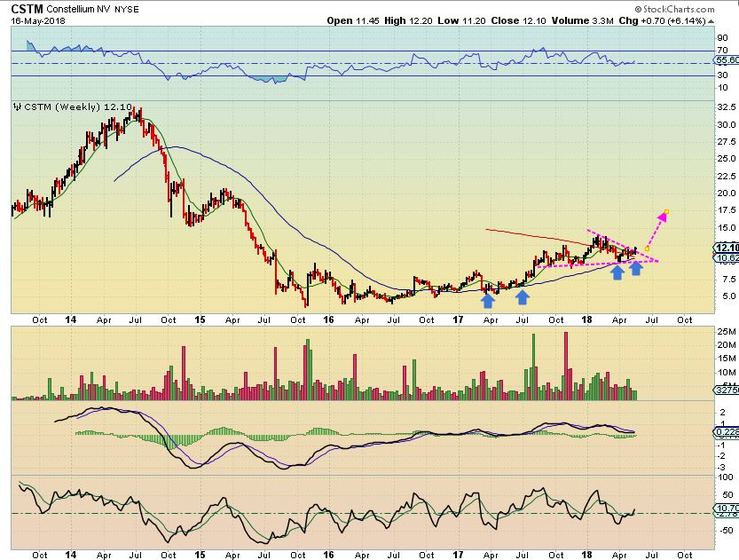This screenshot has height=560, width=739.
Task: Select the Open 11.45 value
Action: click(353, 20)
